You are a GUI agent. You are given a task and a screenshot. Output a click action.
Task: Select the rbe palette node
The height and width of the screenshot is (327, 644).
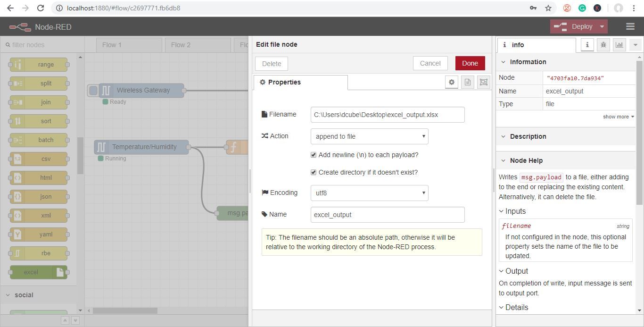(39, 253)
